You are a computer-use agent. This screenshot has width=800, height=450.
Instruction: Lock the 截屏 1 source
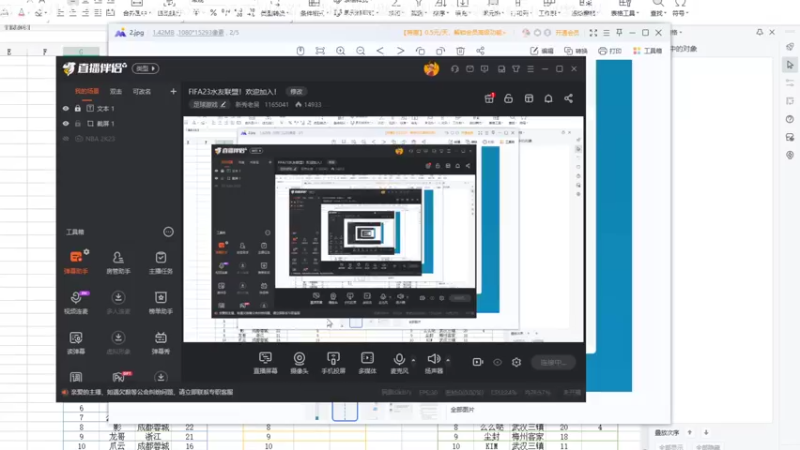[78, 123]
